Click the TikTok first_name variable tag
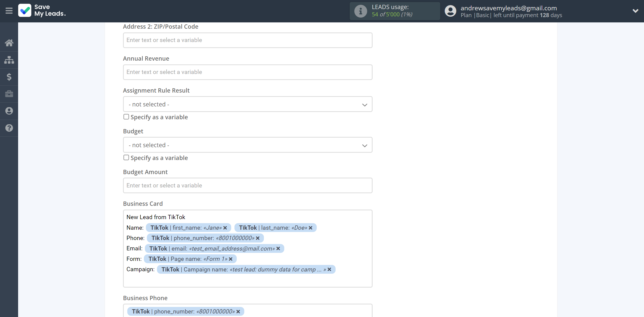The height and width of the screenshot is (317, 644). click(188, 228)
